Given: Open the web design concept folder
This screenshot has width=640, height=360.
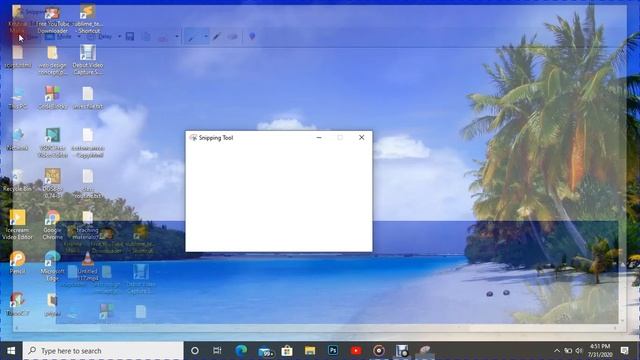Looking at the screenshot, I should point(52,60).
